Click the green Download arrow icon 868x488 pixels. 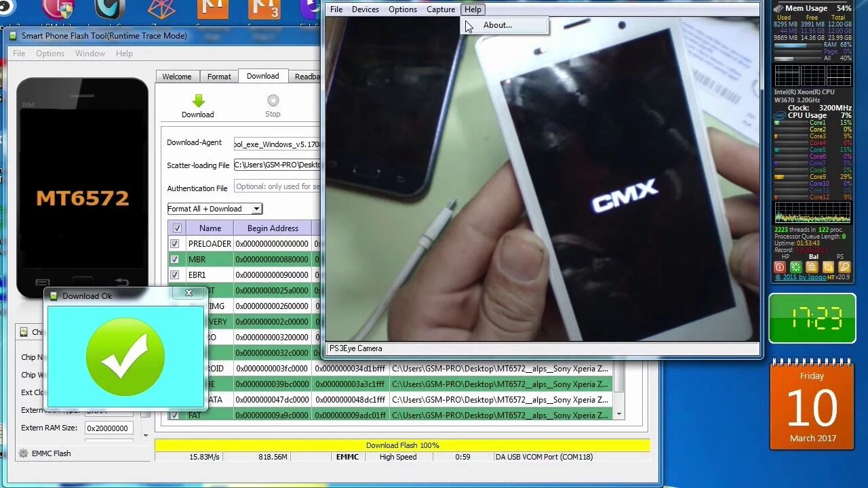(x=198, y=101)
